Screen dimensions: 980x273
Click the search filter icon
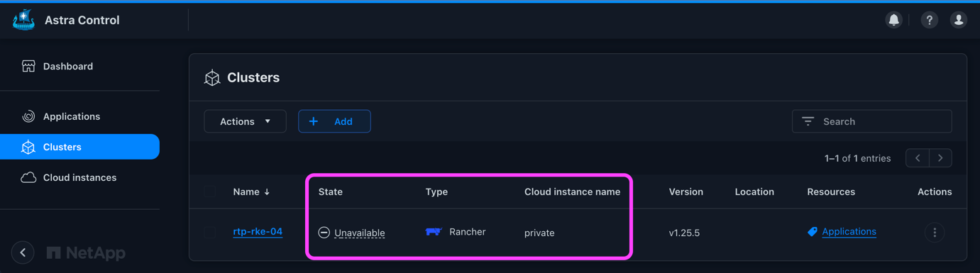coord(808,121)
